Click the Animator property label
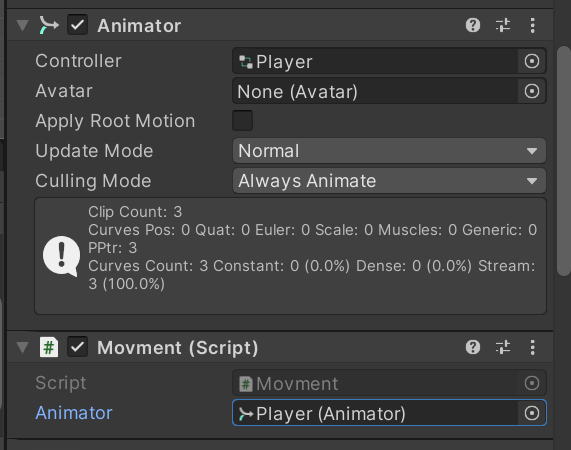 [x=74, y=413]
